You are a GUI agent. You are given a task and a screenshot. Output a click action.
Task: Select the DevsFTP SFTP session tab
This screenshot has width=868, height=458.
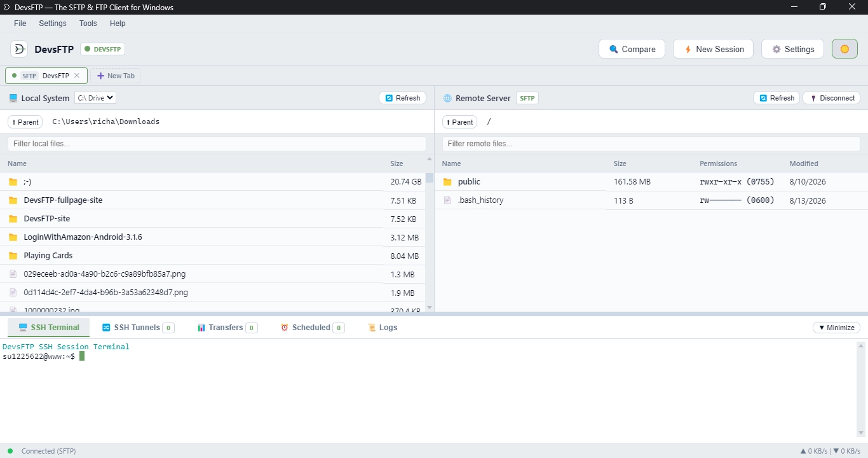click(x=46, y=76)
